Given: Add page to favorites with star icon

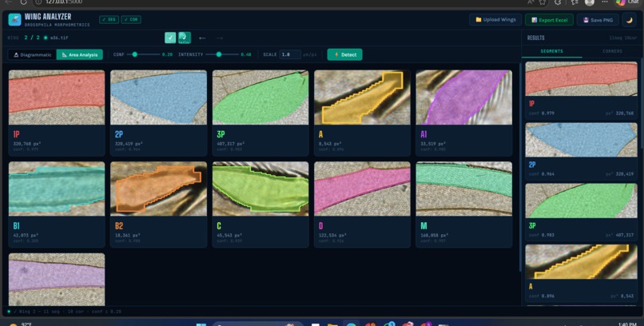Looking at the screenshot, I should tap(543, 2).
